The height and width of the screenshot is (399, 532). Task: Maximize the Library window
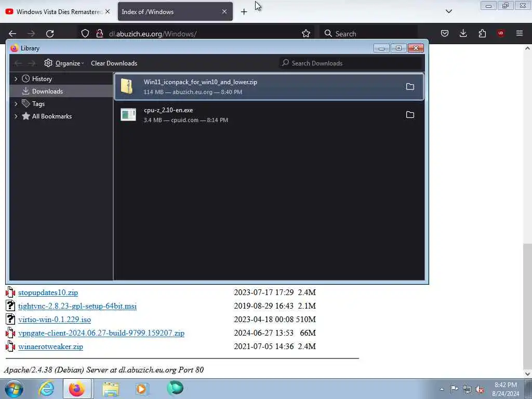398,48
